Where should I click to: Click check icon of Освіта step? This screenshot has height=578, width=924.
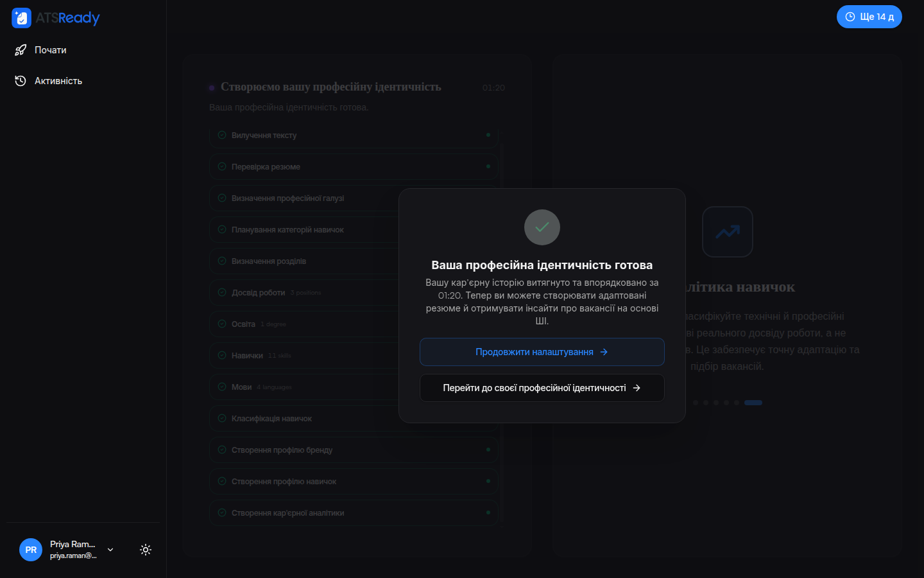pyautogui.click(x=222, y=324)
